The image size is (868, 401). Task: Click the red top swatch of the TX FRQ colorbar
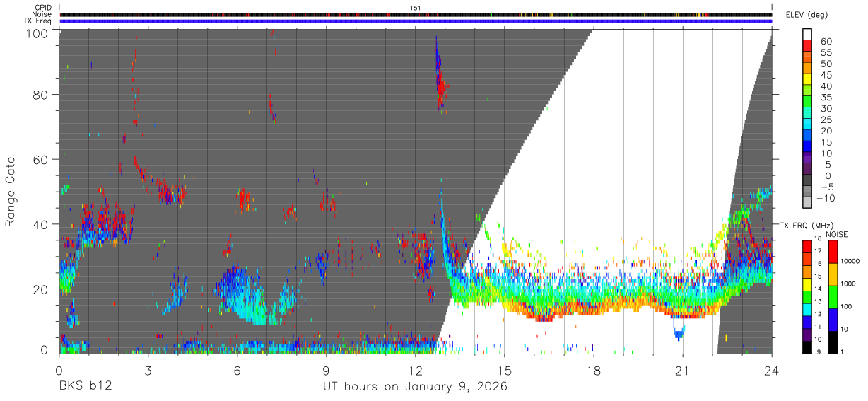click(x=807, y=246)
